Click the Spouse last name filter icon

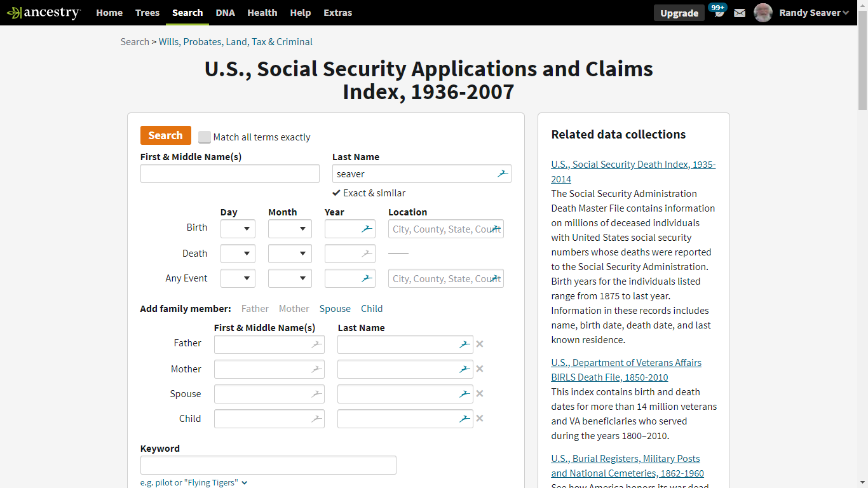tap(465, 394)
